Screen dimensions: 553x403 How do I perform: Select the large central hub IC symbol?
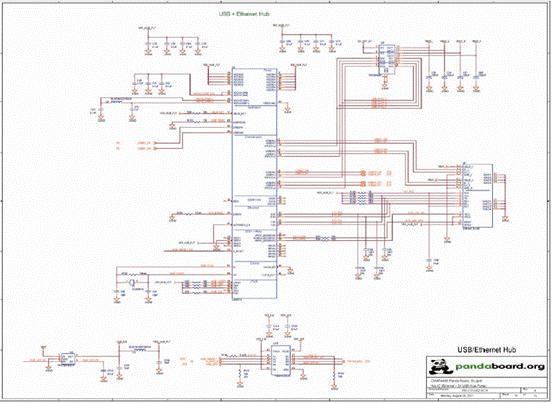[254, 183]
